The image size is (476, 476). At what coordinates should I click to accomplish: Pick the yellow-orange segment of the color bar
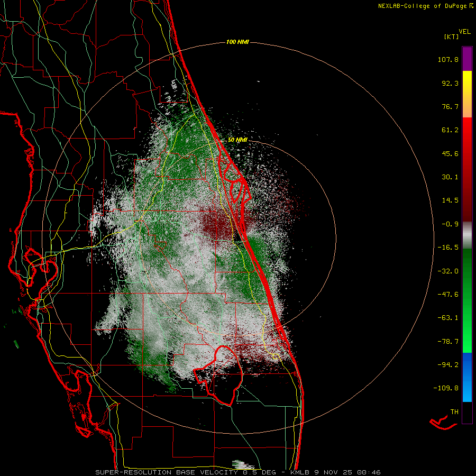point(467,94)
